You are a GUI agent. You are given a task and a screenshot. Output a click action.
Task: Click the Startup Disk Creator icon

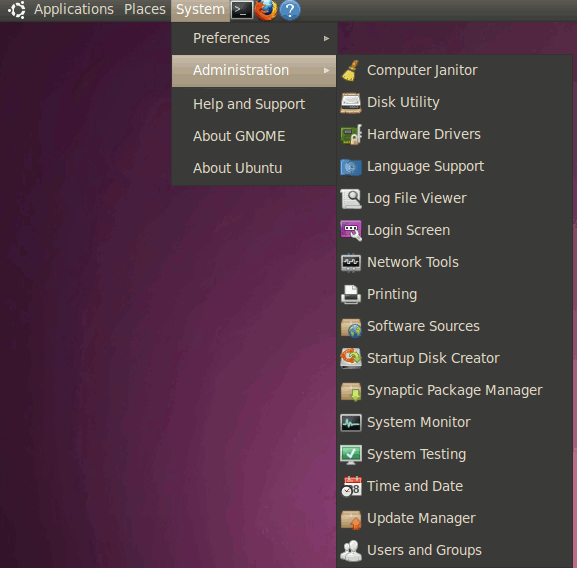point(351,359)
